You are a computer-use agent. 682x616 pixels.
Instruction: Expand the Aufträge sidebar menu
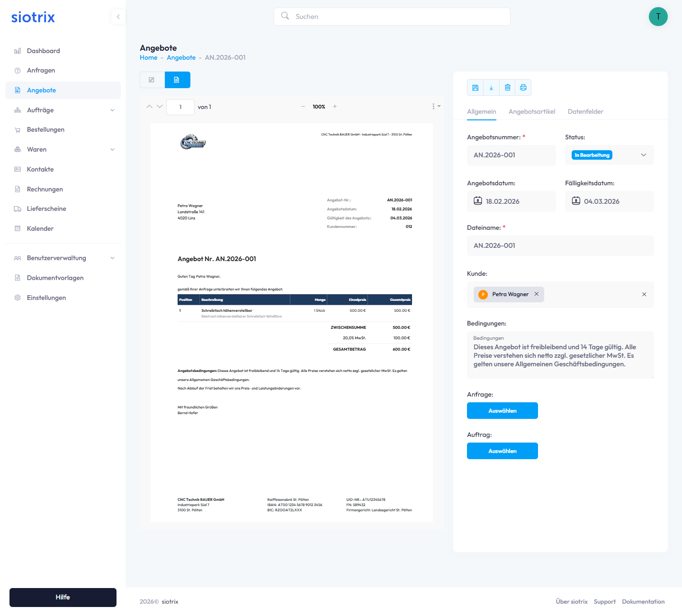(112, 110)
